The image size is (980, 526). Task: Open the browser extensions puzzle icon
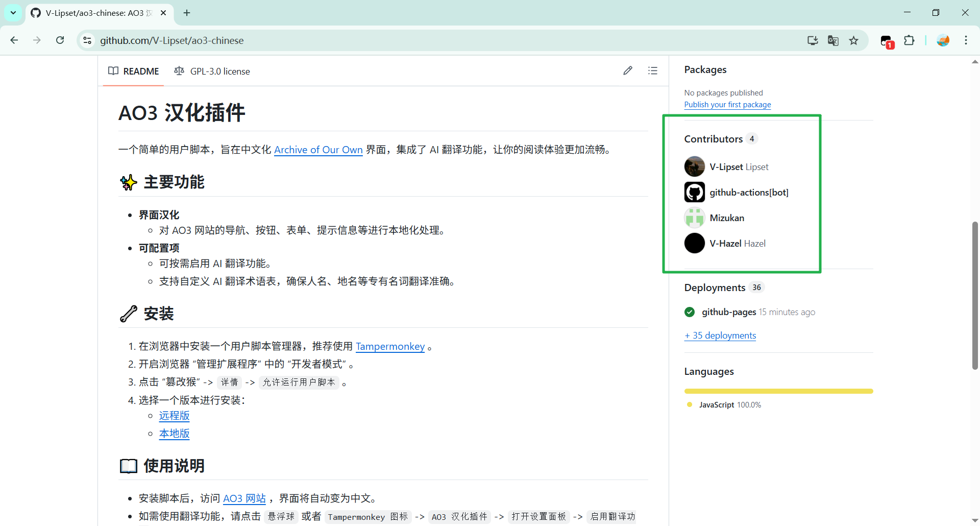click(x=910, y=40)
